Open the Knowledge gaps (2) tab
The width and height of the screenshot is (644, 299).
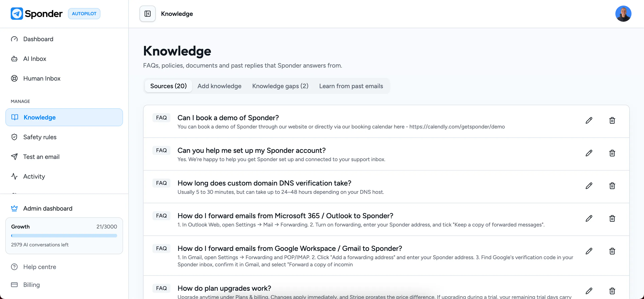point(280,86)
